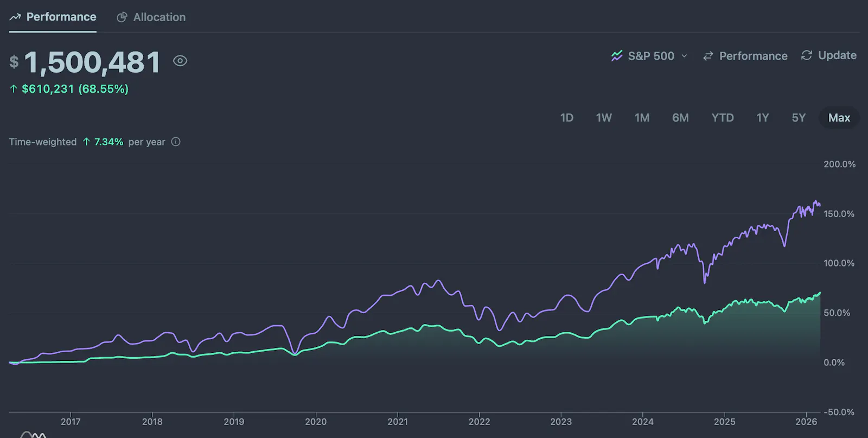Click the Performance trend line icon
This screenshot has height=438, width=868.
point(15,17)
